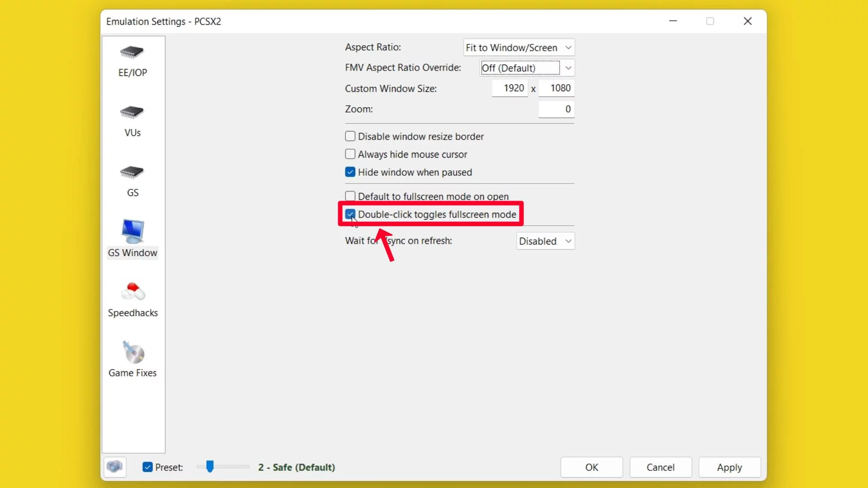868x488 pixels.
Task: Expand the Wait for Vsync on refresh dropdown
Action: click(x=545, y=241)
